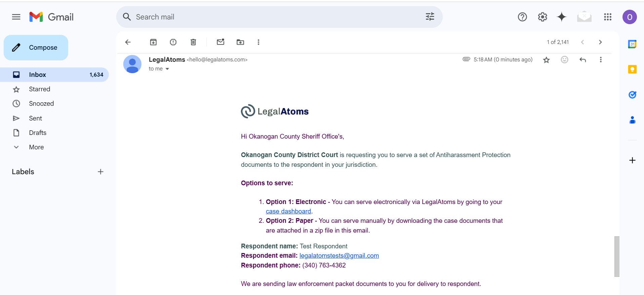The image size is (644, 295).
Task: Expand recipient details next to 'to me'
Action: tap(167, 69)
